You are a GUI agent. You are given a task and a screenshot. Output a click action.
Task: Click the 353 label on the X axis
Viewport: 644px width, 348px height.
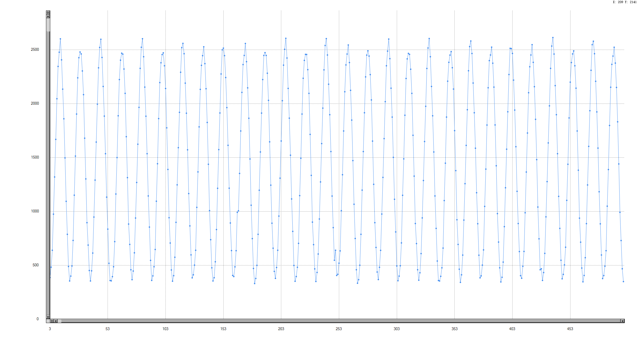tap(454, 329)
